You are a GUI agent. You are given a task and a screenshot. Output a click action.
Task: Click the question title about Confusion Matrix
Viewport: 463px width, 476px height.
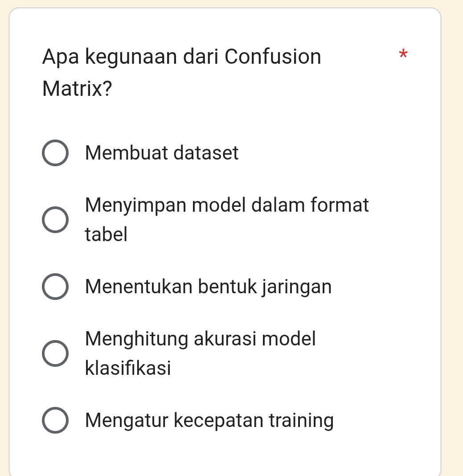pos(181,57)
